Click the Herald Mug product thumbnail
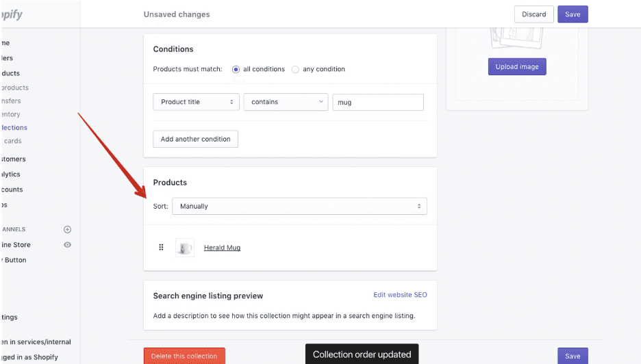This screenshot has width=641, height=364. tap(184, 248)
